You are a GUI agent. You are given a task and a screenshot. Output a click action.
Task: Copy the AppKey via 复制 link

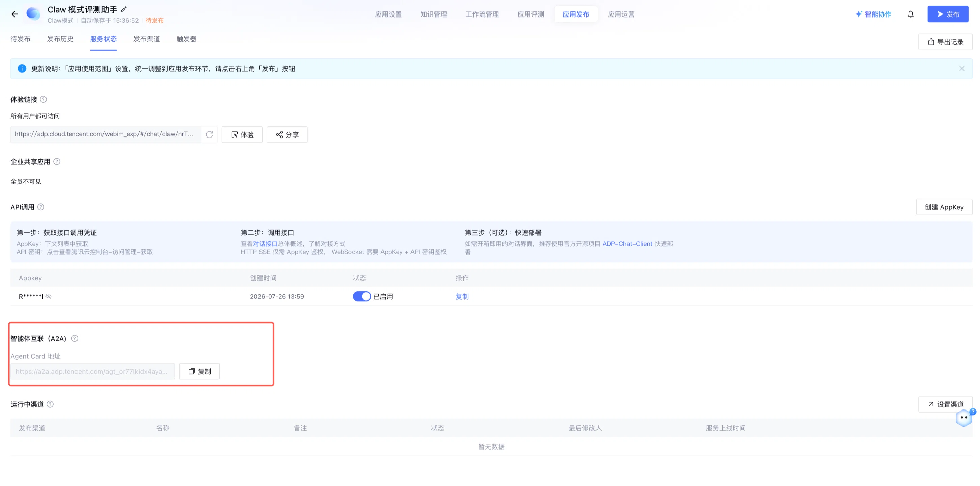[462, 297]
